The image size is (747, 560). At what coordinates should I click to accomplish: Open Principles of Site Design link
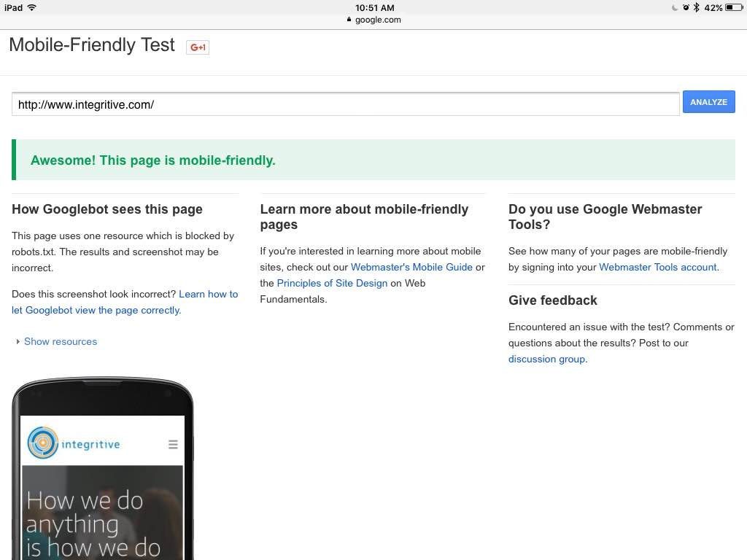332,283
